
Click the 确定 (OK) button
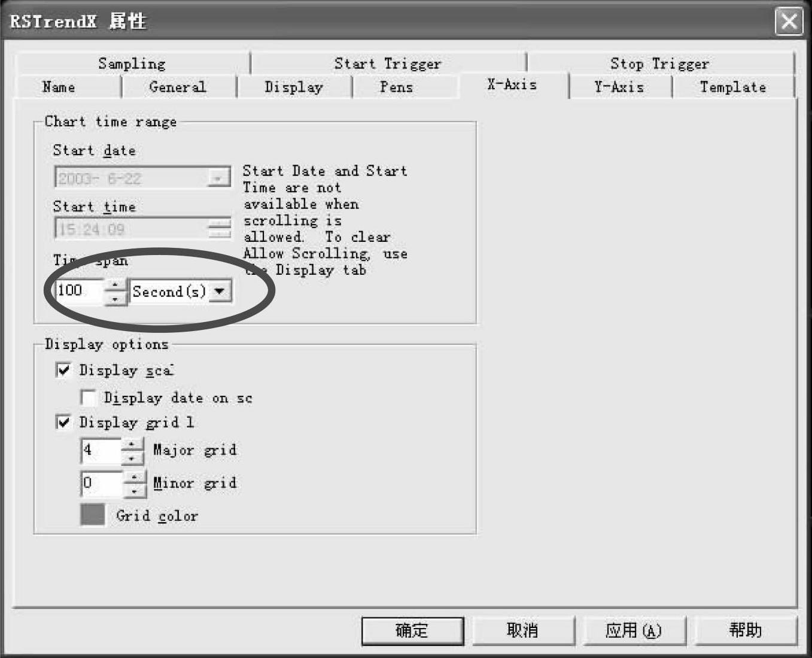412,630
